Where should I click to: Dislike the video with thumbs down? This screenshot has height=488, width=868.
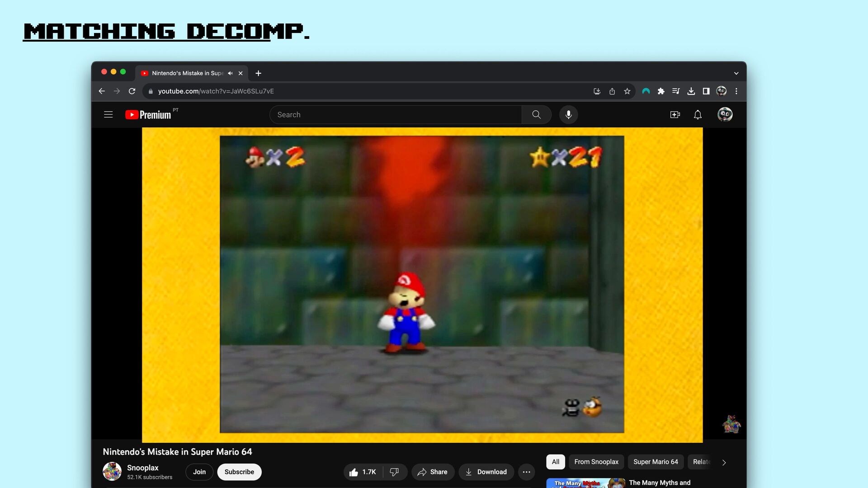[x=394, y=472]
